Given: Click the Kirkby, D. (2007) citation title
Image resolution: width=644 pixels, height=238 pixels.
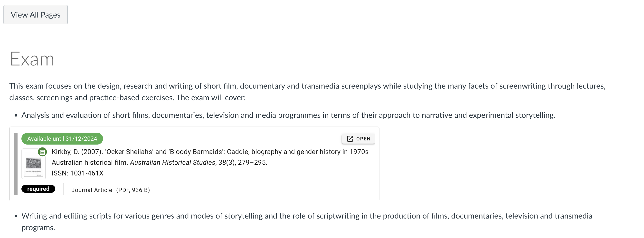Looking at the screenshot, I should [210, 152].
